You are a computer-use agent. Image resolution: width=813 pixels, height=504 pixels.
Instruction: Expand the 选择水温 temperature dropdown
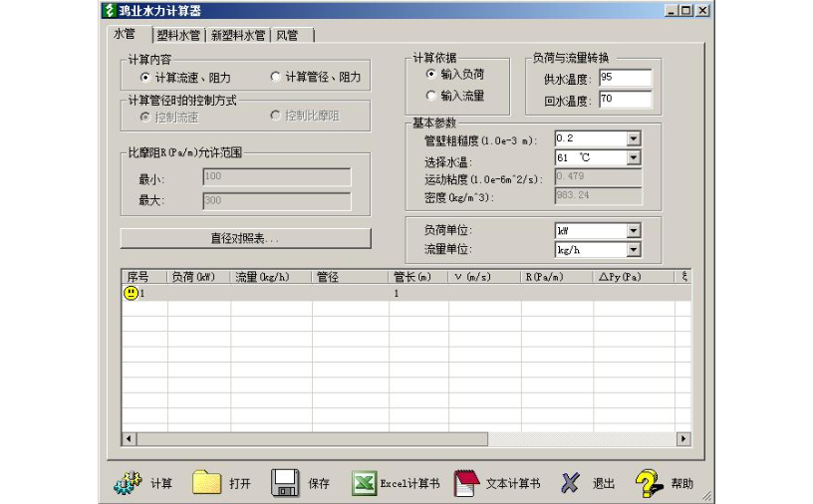[633, 157]
